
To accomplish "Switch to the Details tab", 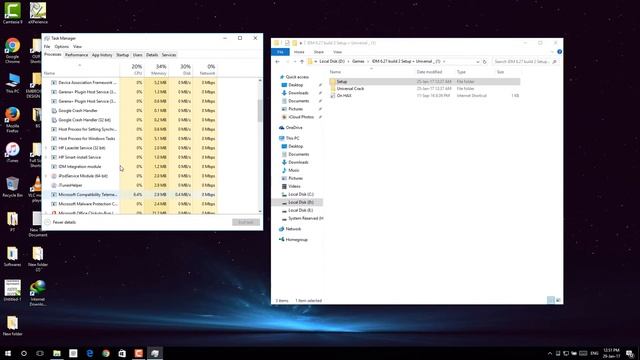I will coord(152,55).
